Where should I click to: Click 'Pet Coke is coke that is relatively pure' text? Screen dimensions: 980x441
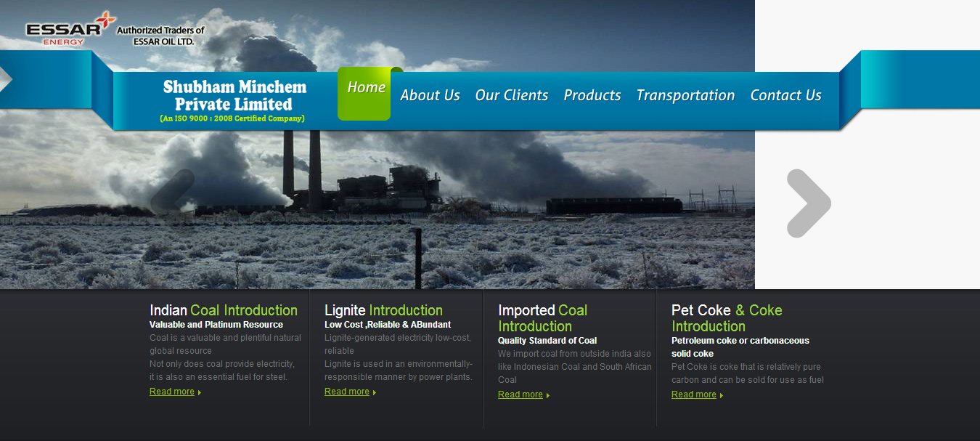click(746, 367)
